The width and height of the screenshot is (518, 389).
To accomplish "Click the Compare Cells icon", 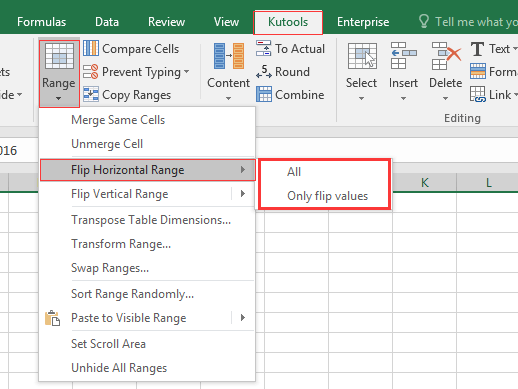I will [91, 48].
